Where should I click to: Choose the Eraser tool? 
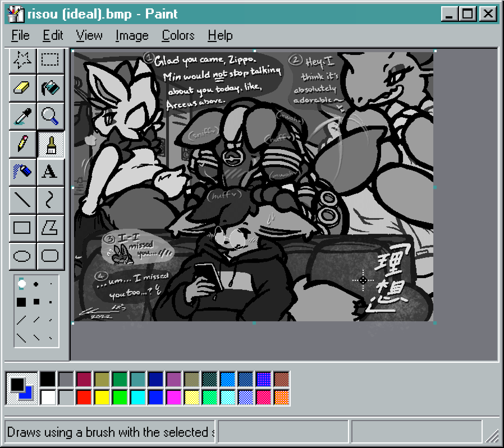(x=22, y=88)
